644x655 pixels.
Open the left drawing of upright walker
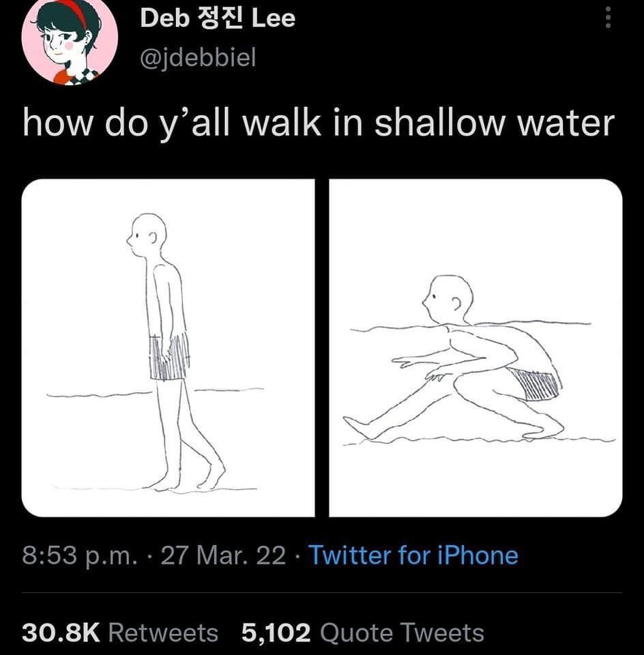coord(169,348)
